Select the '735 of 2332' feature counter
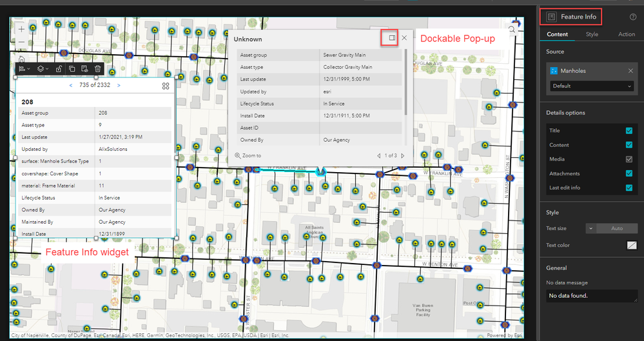 tap(95, 85)
